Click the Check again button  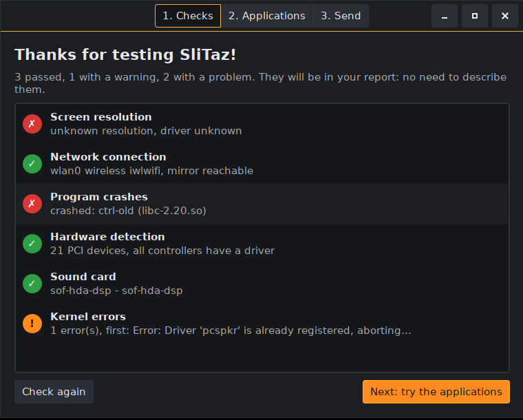point(54,392)
